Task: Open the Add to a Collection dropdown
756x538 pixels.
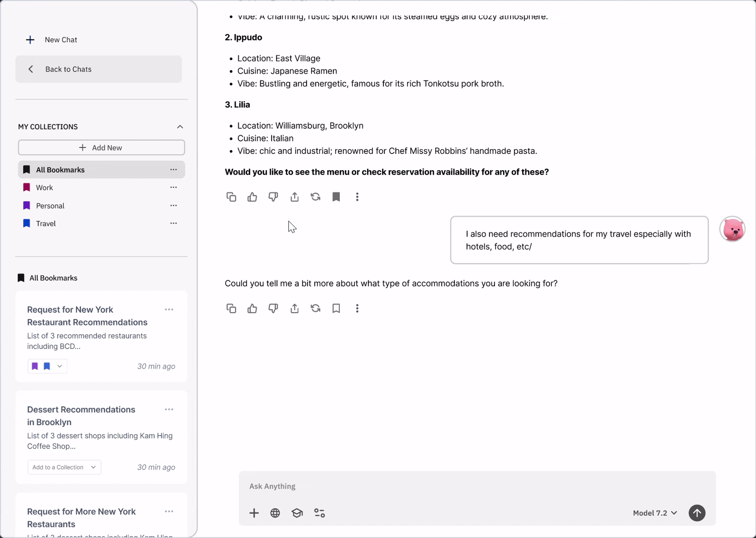Action: (64, 467)
